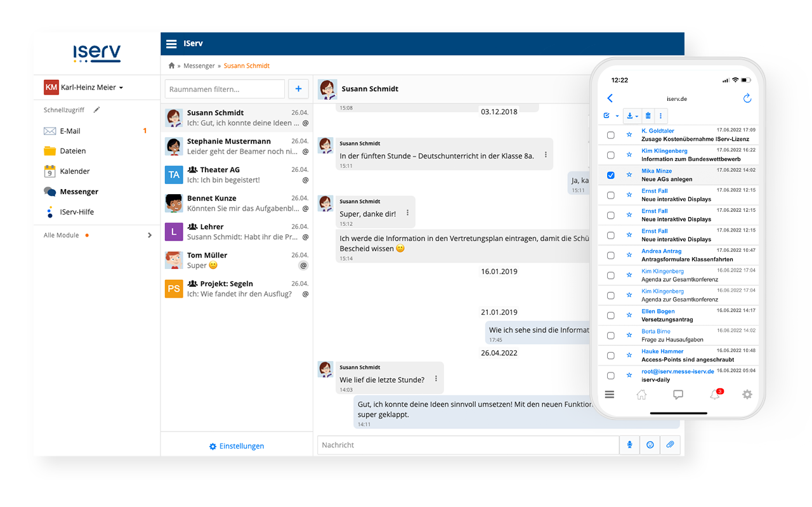Open Theater AG group chat
The width and height of the screenshot is (812, 507).
coord(237,174)
